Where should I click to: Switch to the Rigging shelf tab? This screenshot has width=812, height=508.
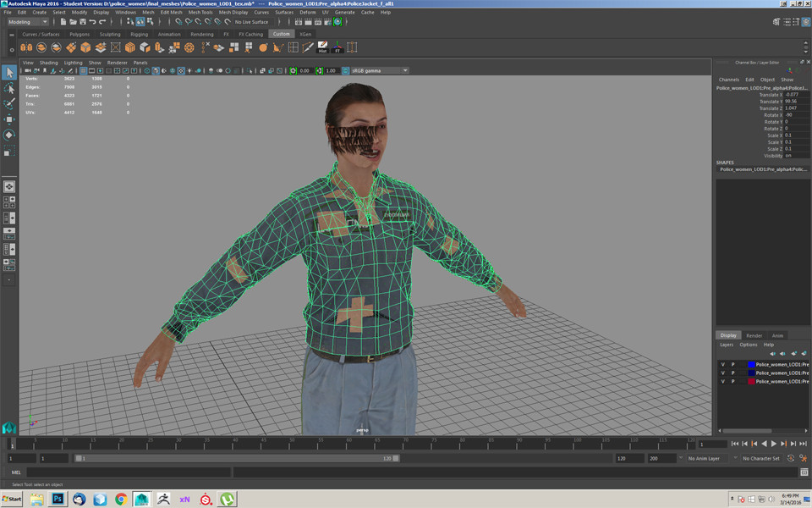click(x=140, y=34)
